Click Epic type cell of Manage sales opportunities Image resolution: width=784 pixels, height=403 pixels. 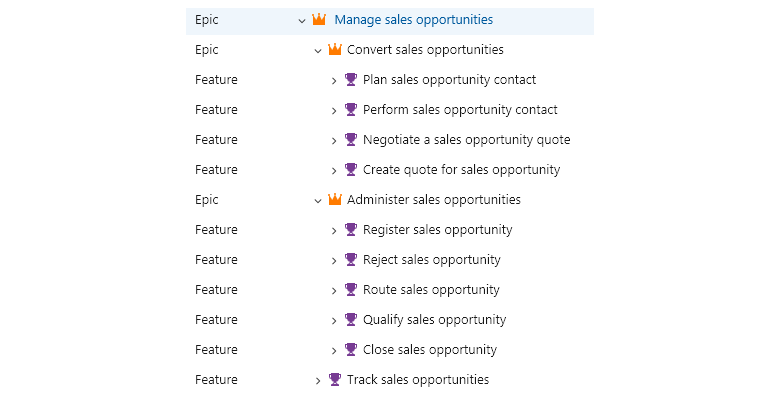click(206, 20)
